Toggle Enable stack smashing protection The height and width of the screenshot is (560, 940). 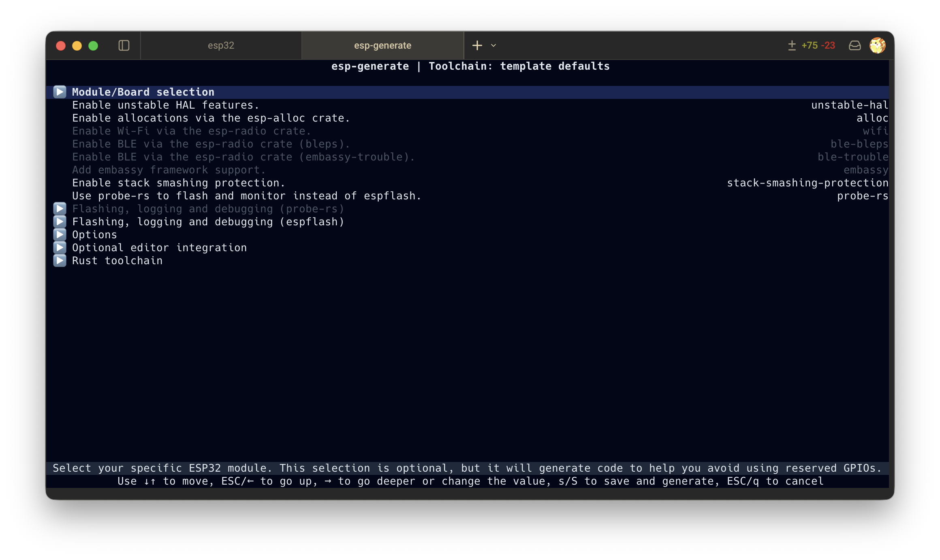pos(468,183)
